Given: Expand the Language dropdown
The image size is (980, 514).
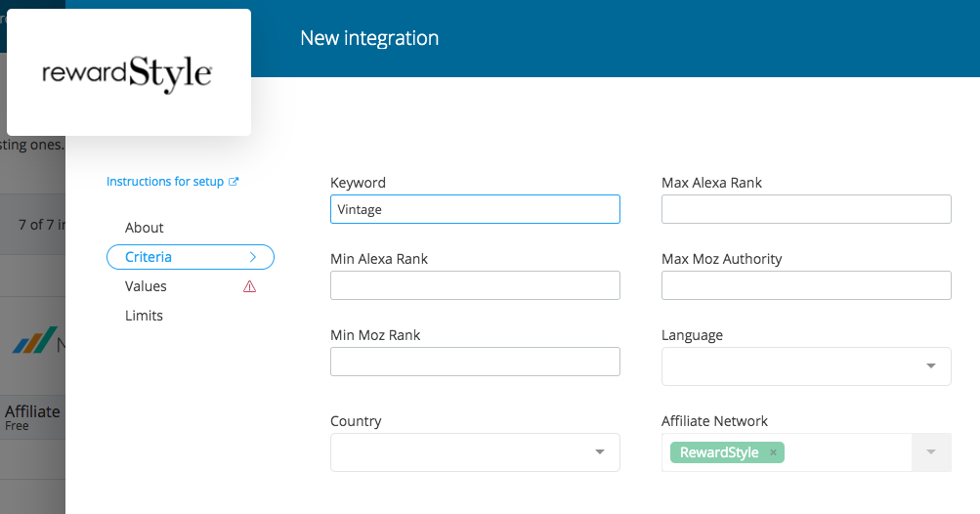Looking at the screenshot, I should pyautogui.click(x=930, y=365).
